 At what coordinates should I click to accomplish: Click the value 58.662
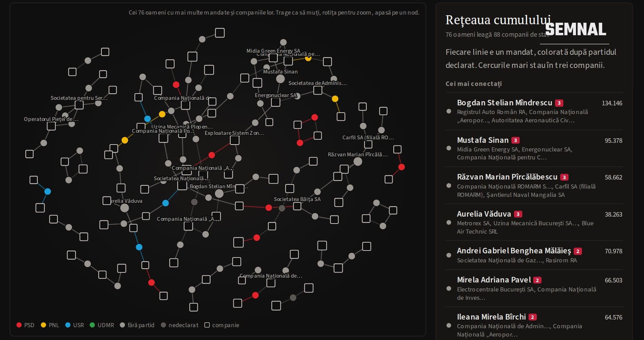point(614,177)
